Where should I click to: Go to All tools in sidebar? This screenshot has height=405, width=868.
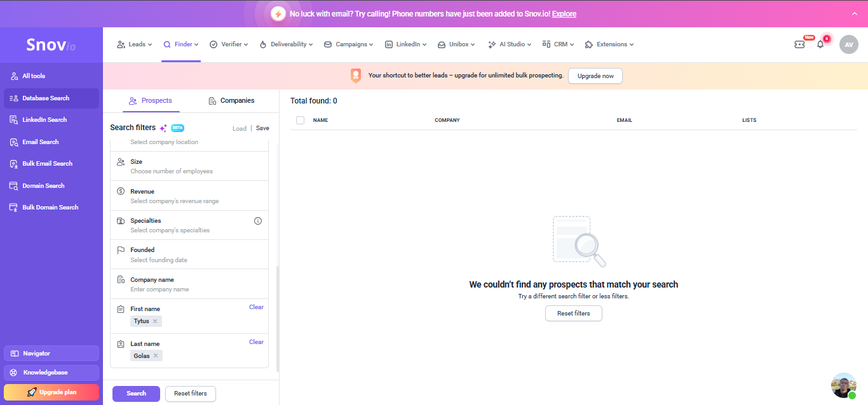(51, 76)
